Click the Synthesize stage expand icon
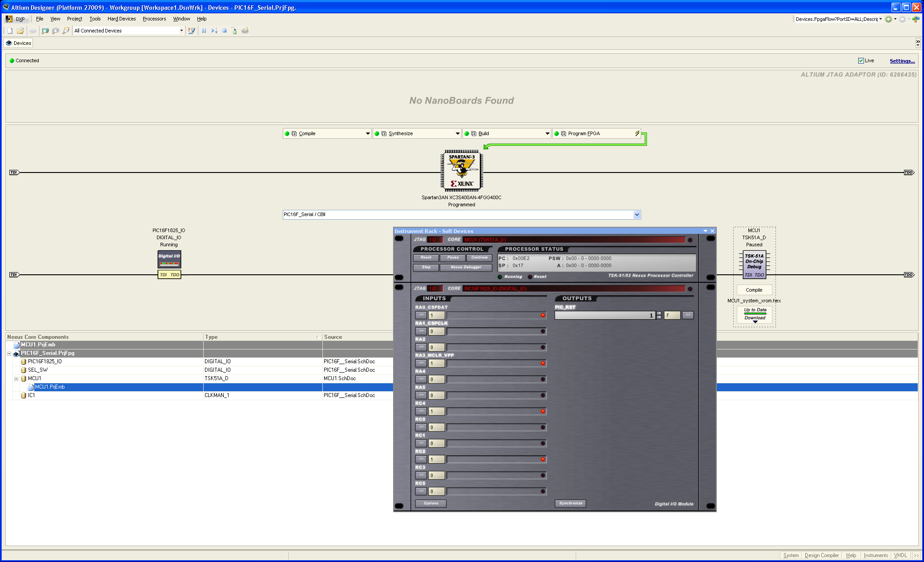 [x=384, y=133]
